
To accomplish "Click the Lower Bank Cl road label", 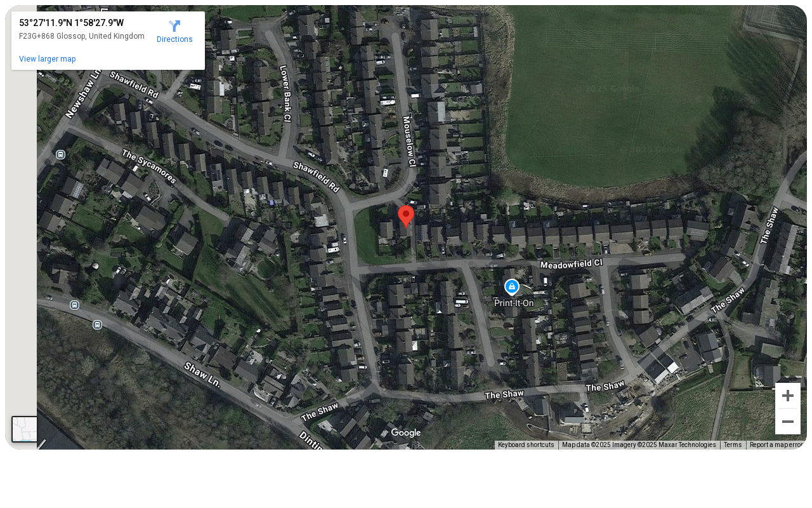I will point(285,93).
